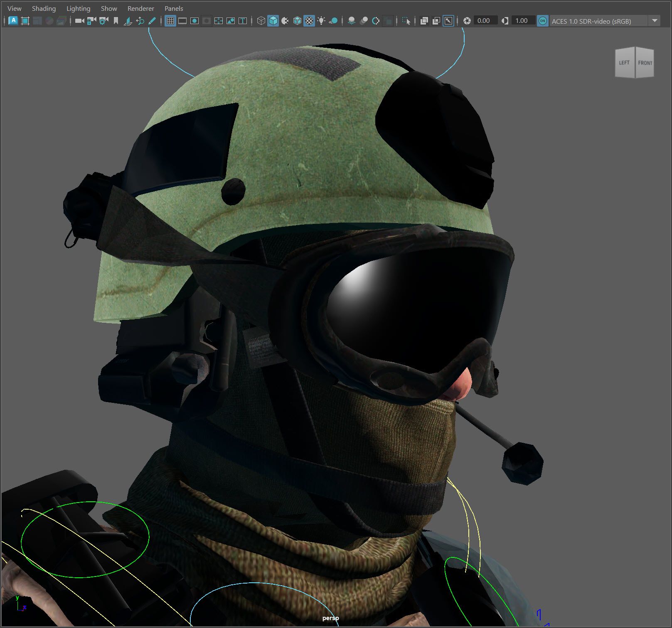
Task: Click ACES 1.0 SDR-video (sRGB) field
Action: pyautogui.click(x=598, y=21)
